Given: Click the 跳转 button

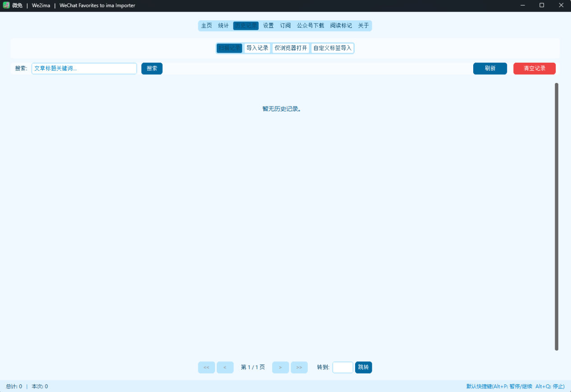Looking at the screenshot, I should pyautogui.click(x=363, y=368).
